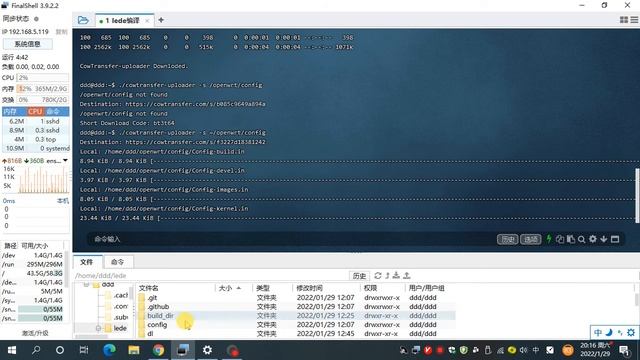Screen dimensions: 640x360
Task: Select the .git folder row
Action: click(x=296, y=298)
